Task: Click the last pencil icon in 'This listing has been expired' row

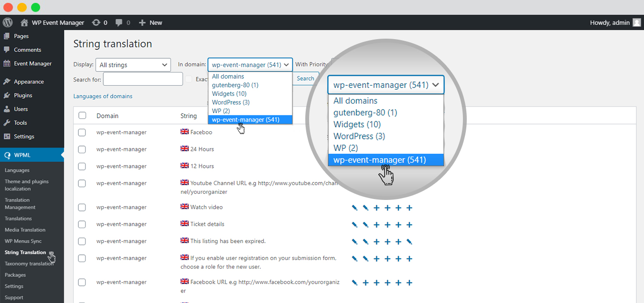Action: pyautogui.click(x=409, y=241)
